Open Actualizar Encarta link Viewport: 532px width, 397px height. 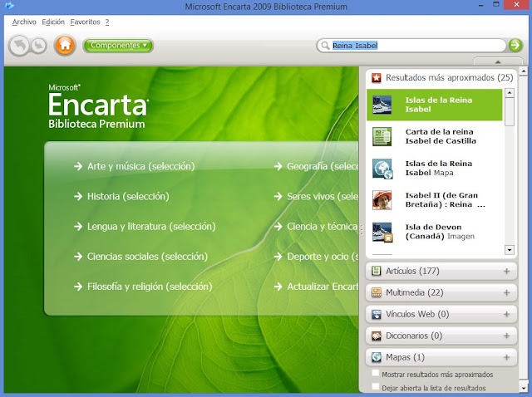point(323,287)
